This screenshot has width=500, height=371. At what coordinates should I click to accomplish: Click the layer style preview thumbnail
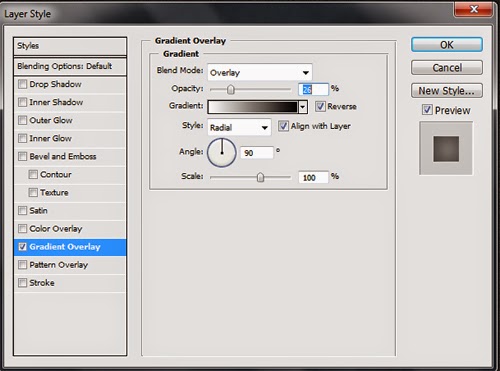(x=446, y=148)
